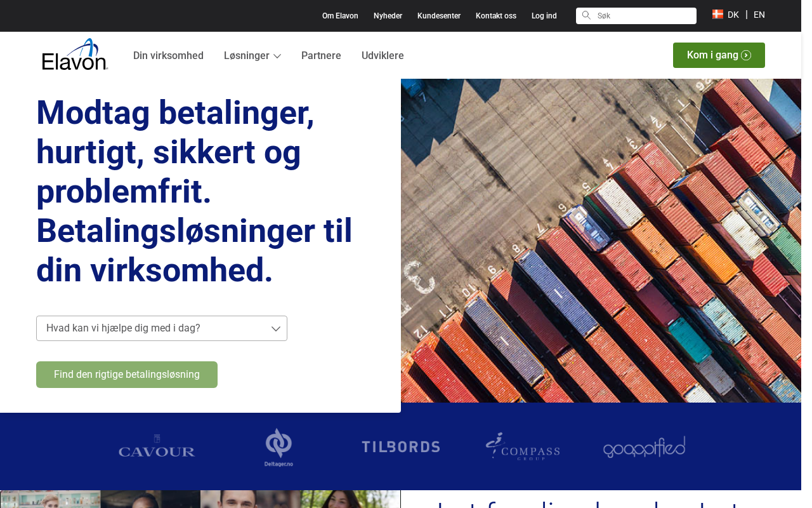Image resolution: width=812 pixels, height=508 pixels.
Task: Click the Cavour partner logo
Action: (x=157, y=446)
